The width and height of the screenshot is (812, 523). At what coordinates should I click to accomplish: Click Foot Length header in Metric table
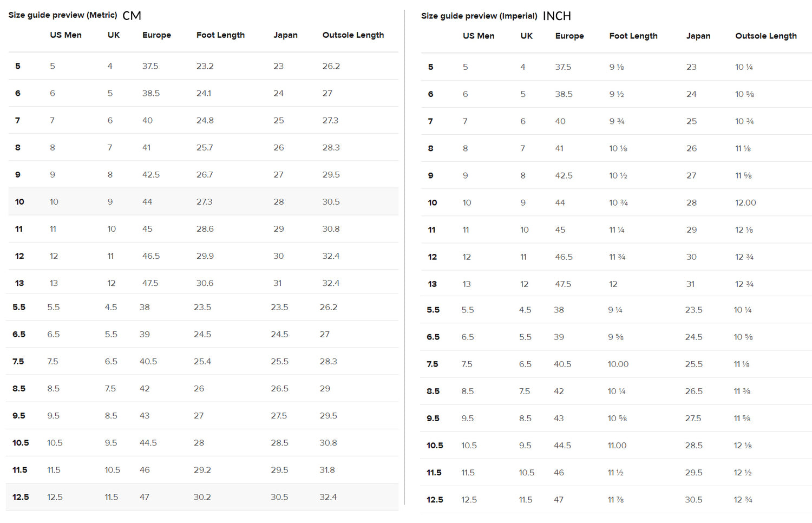click(x=220, y=35)
